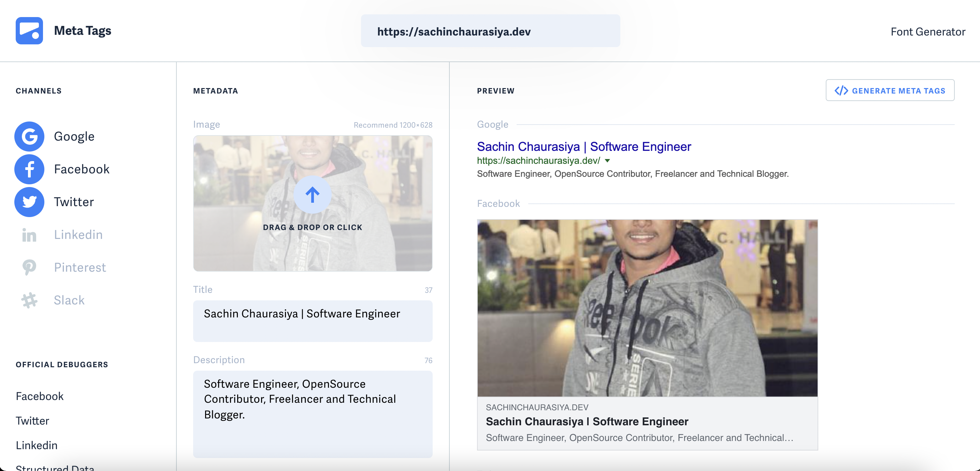Focus the Description text area

click(x=312, y=414)
